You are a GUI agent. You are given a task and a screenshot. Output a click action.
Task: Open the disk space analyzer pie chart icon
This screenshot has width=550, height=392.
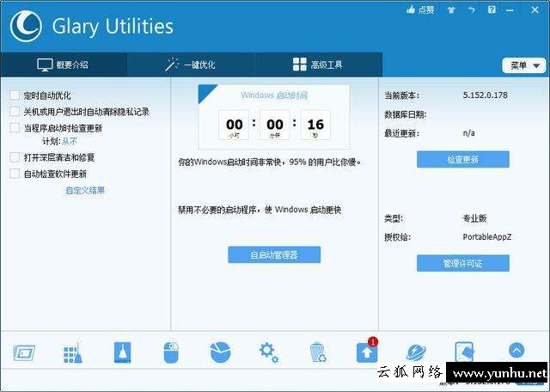[220, 352]
